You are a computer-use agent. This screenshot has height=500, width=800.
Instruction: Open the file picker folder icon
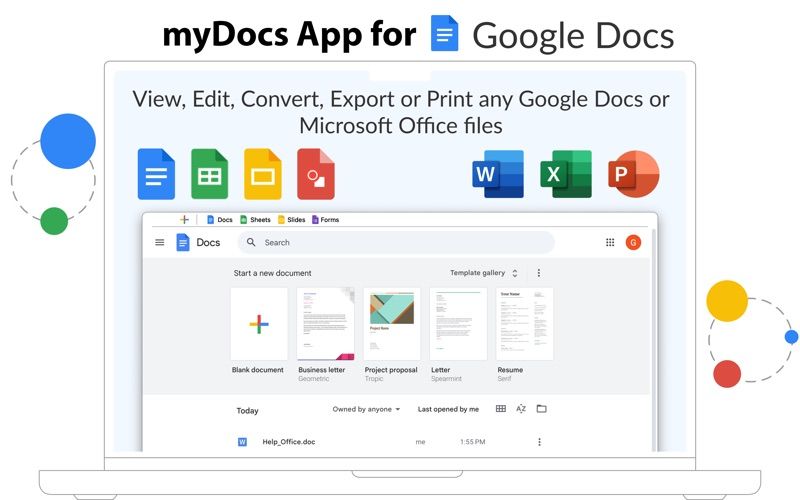click(x=541, y=409)
